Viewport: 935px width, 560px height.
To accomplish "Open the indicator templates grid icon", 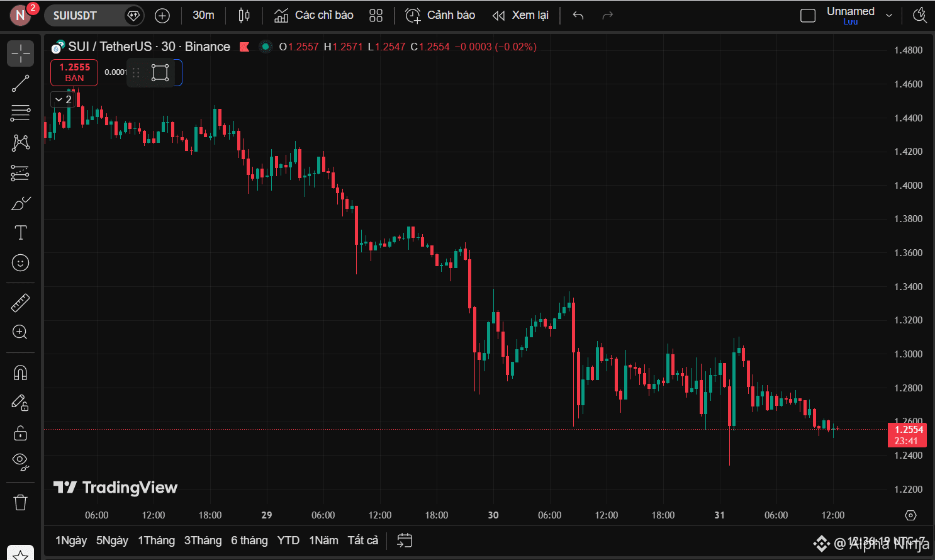I will (376, 16).
